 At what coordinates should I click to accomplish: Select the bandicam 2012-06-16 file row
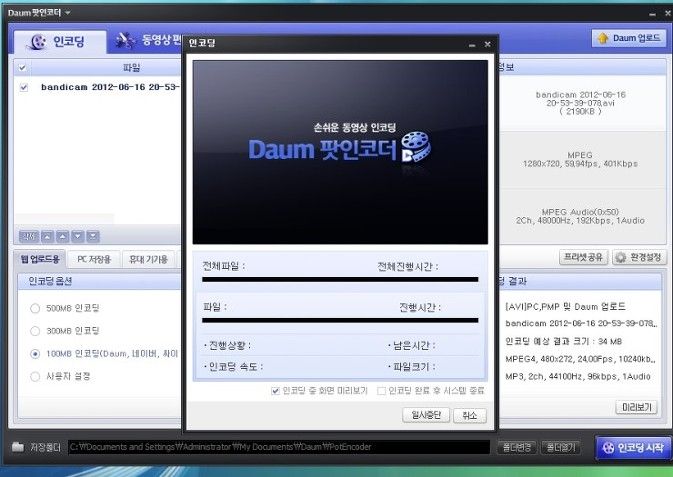[98, 87]
